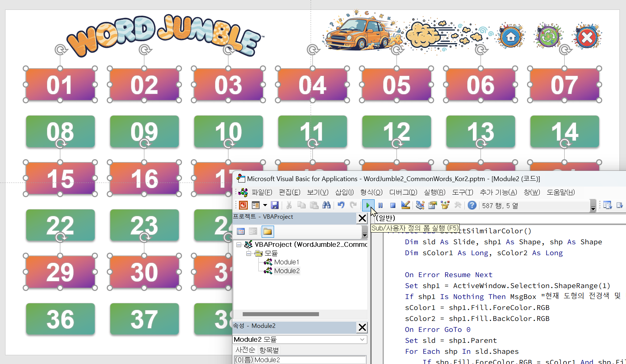Select the 14 number tile
This screenshot has height=364, width=626.
(x=565, y=131)
